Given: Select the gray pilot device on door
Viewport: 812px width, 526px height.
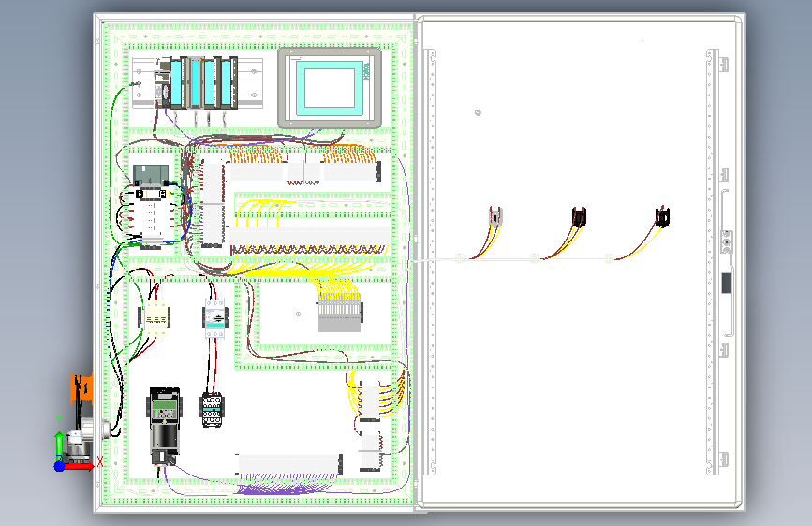Looking at the screenshot, I should [495, 216].
